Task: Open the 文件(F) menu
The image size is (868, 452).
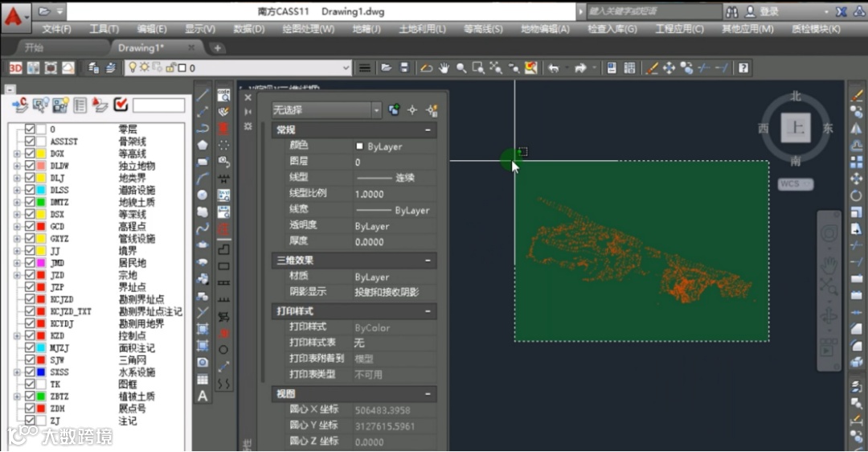Action: click(56, 29)
